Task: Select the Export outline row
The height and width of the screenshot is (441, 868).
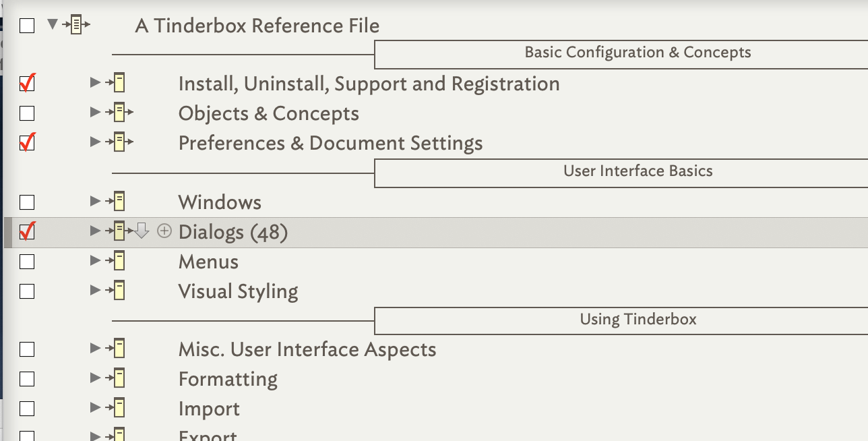Action: 208,435
